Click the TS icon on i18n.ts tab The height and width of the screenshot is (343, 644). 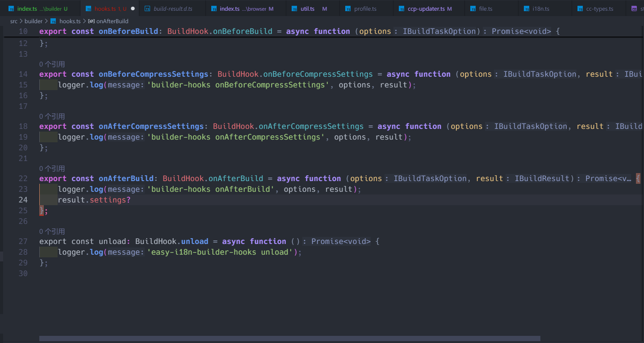click(x=527, y=9)
